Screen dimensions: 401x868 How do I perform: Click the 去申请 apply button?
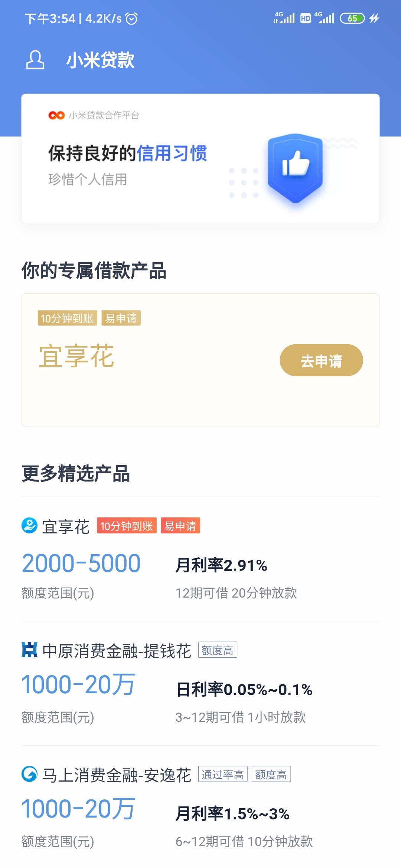coord(321,360)
